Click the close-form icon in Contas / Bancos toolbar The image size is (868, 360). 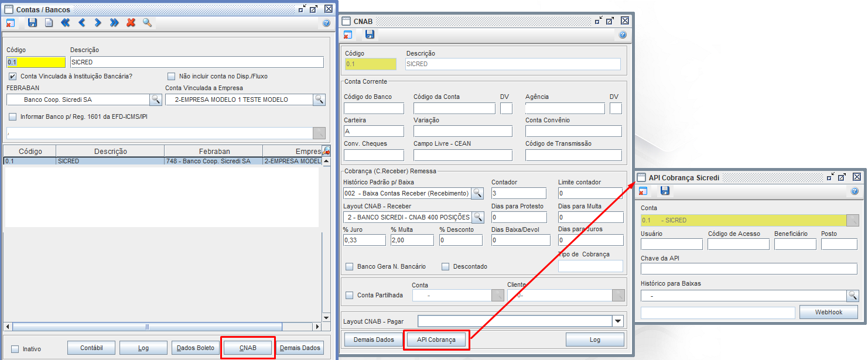click(10, 23)
